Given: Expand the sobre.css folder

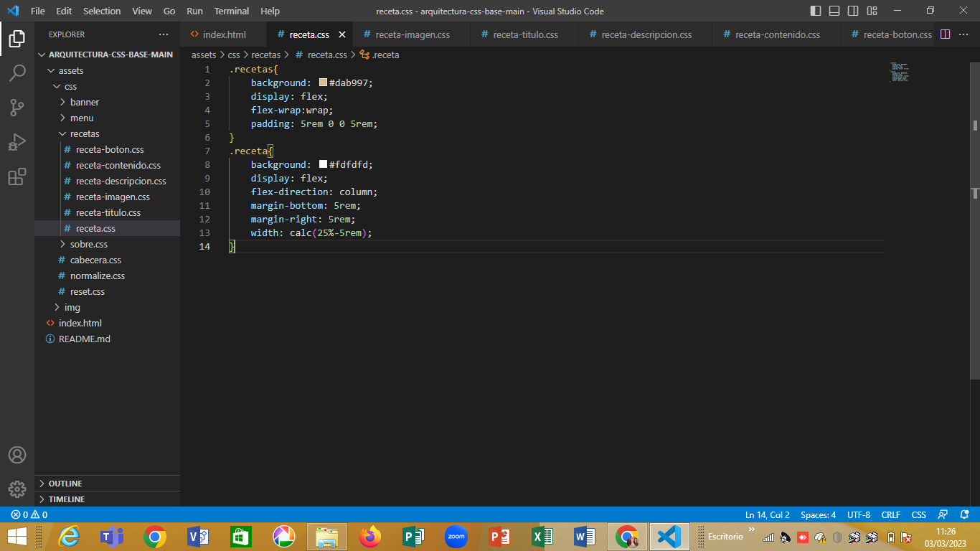Looking at the screenshot, I should click(108, 244).
